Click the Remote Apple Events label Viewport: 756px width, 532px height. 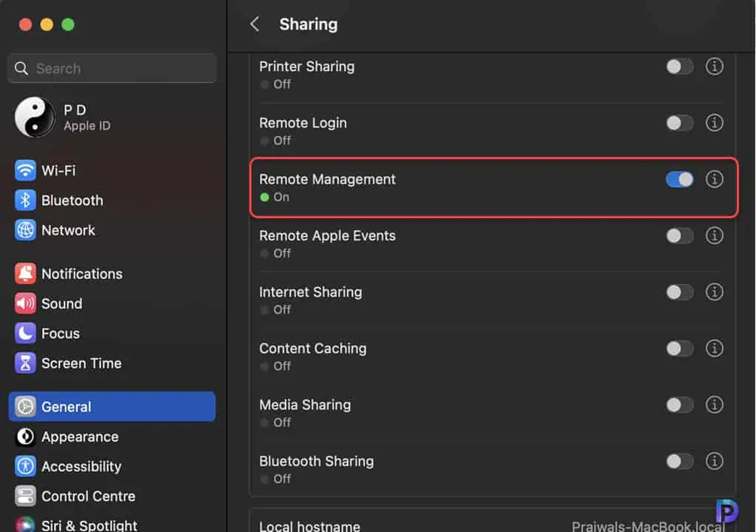[x=328, y=236]
